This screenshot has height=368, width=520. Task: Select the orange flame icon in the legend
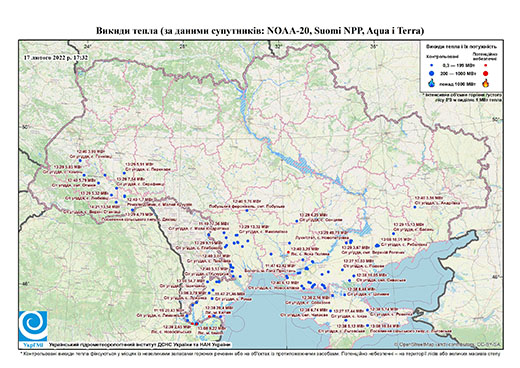tap(486, 83)
